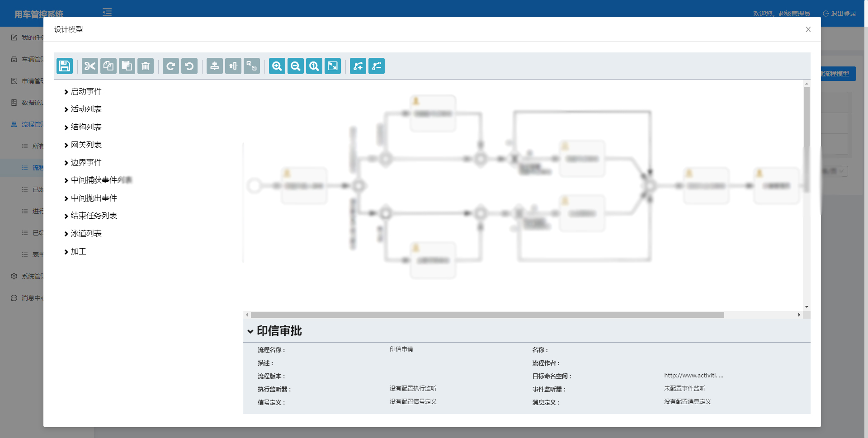
Task: Reset zoom to actual size
Action: coord(314,66)
